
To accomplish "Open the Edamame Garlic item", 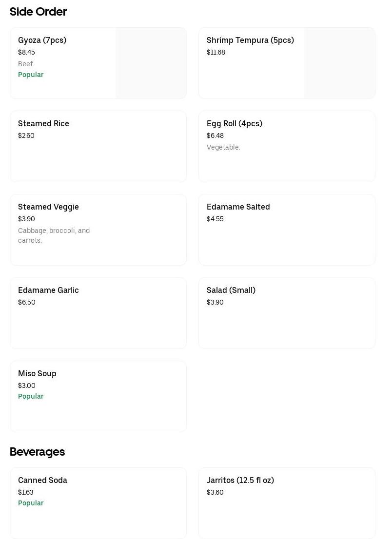I will point(98,313).
